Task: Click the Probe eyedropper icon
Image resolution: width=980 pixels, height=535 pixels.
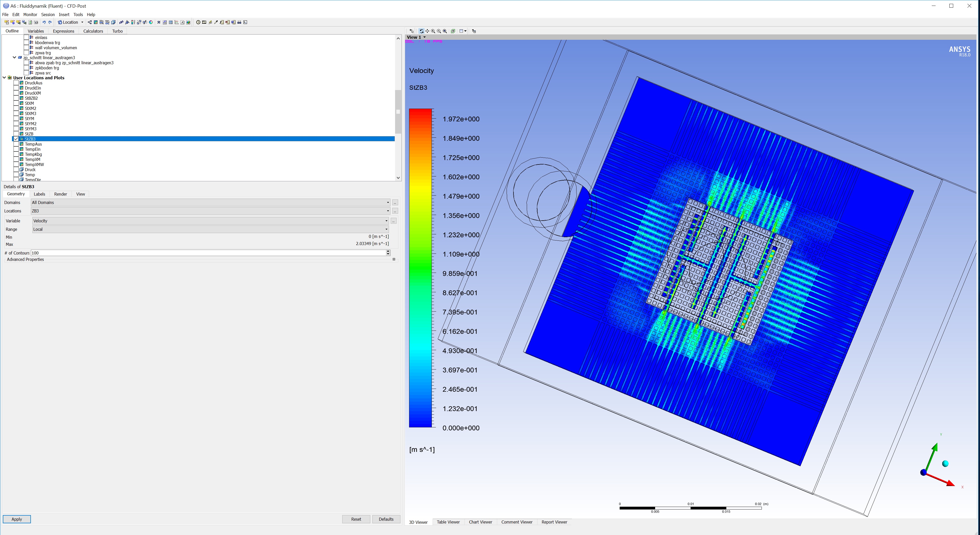Action: tap(216, 22)
